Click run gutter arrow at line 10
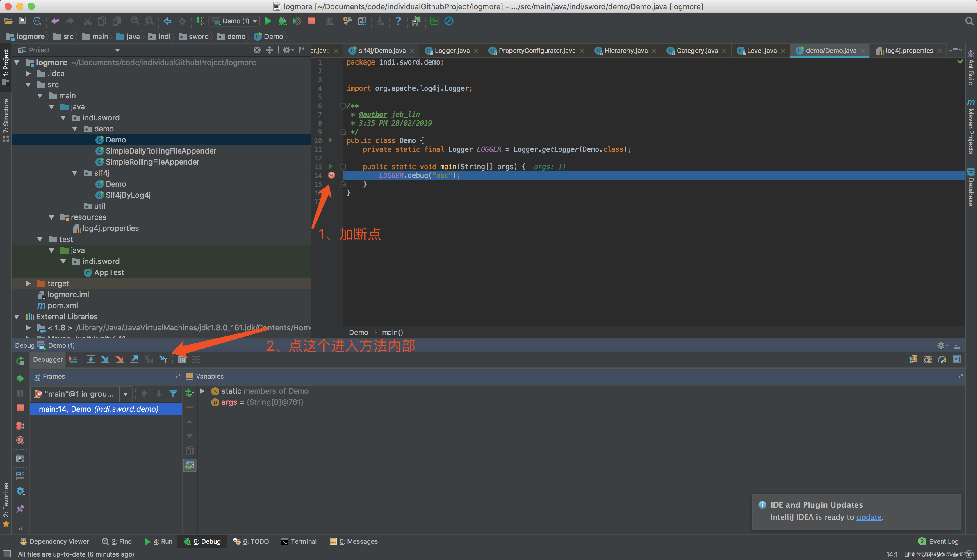The image size is (977, 560). tap(330, 140)
